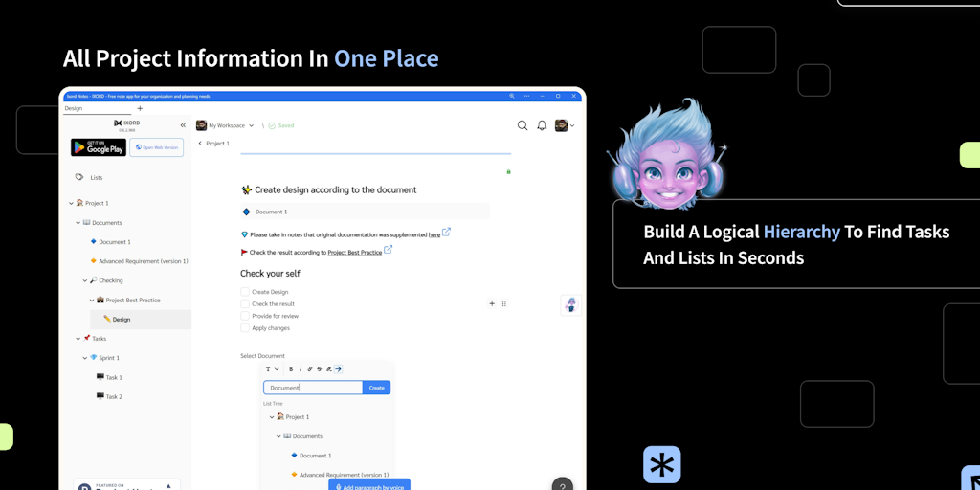980x490 pixels.
Task: Click the Get it on Google Play button
Action: click(99, 147)
